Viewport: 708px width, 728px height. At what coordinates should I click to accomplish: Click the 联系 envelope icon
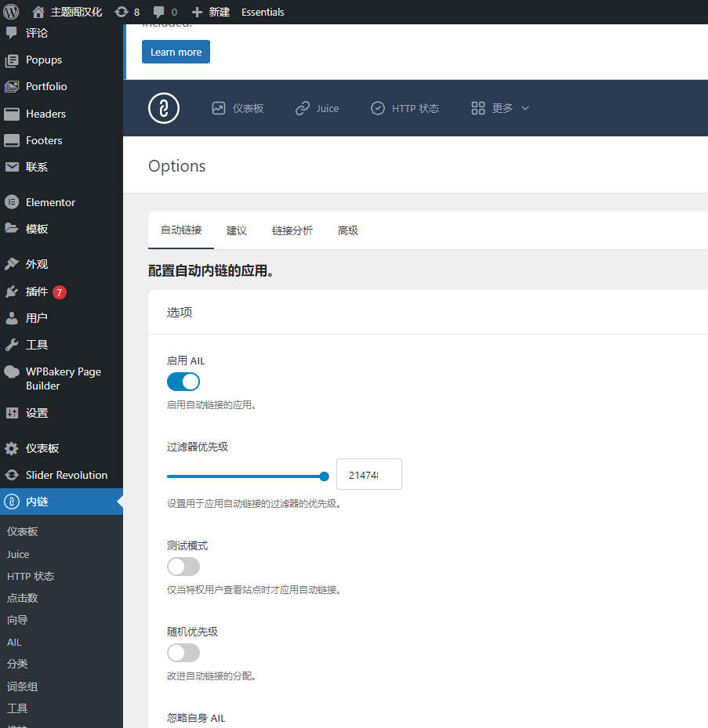point(12,167)
